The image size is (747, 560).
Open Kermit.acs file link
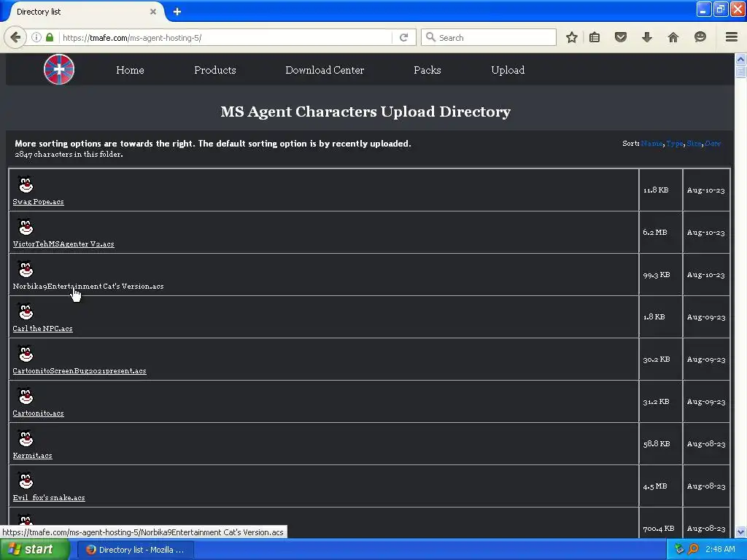[32, 455]
